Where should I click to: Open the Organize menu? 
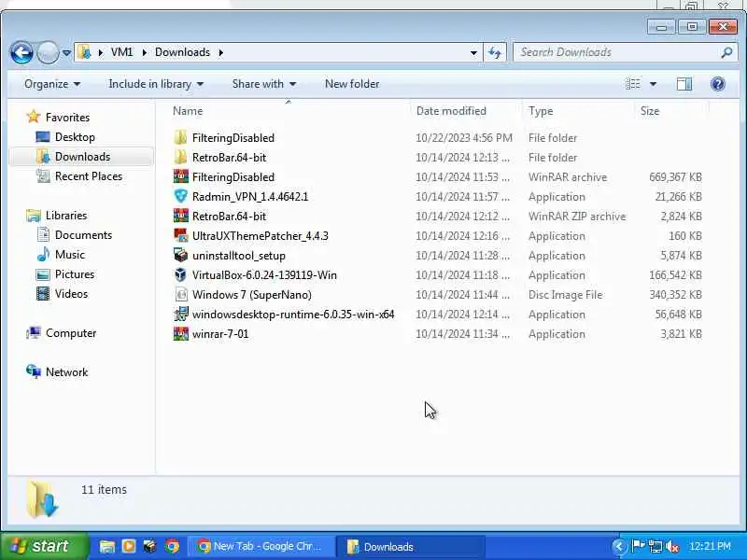pyautogui.click(x=52, y=84)
